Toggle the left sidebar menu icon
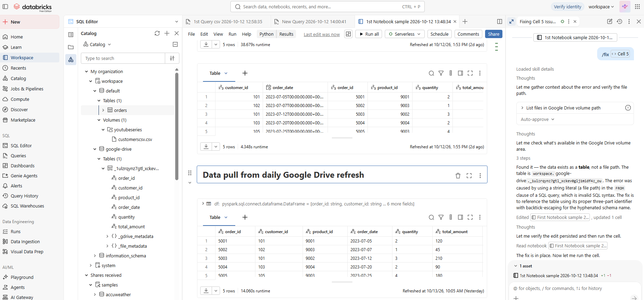The image size is (644, 300). coord(5,7)
